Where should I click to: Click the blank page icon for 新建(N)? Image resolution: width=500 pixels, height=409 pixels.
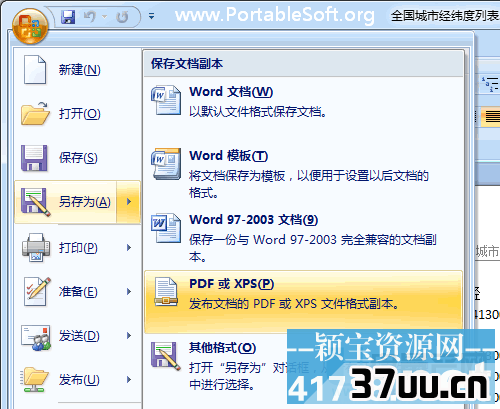[35, 70]
